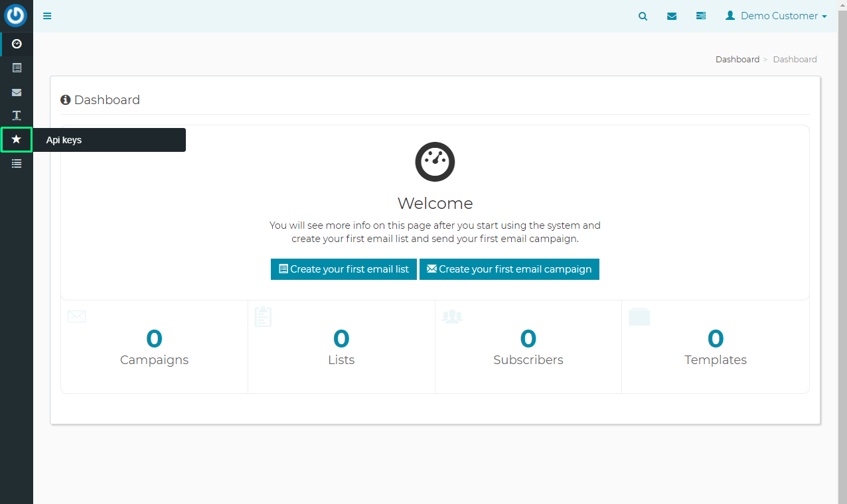Open the Dashboard gauge icon in sidebar
847x504 pixels.
point(17,44)
